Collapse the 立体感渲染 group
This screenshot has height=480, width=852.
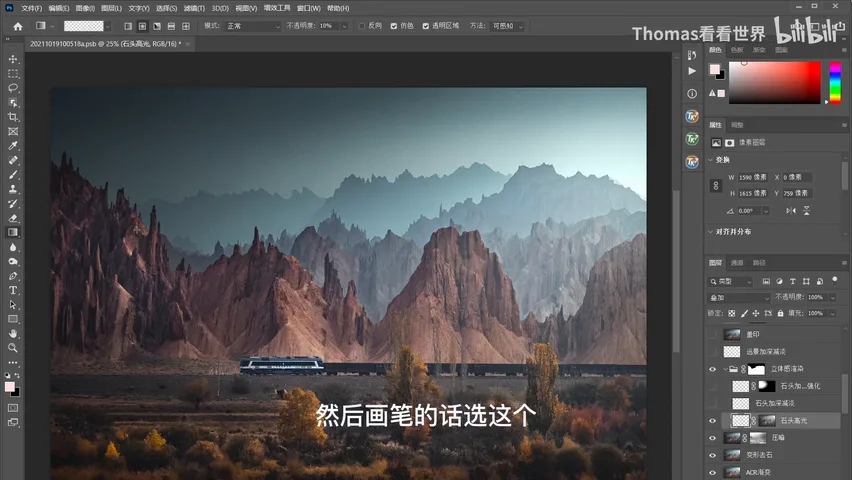725,369
